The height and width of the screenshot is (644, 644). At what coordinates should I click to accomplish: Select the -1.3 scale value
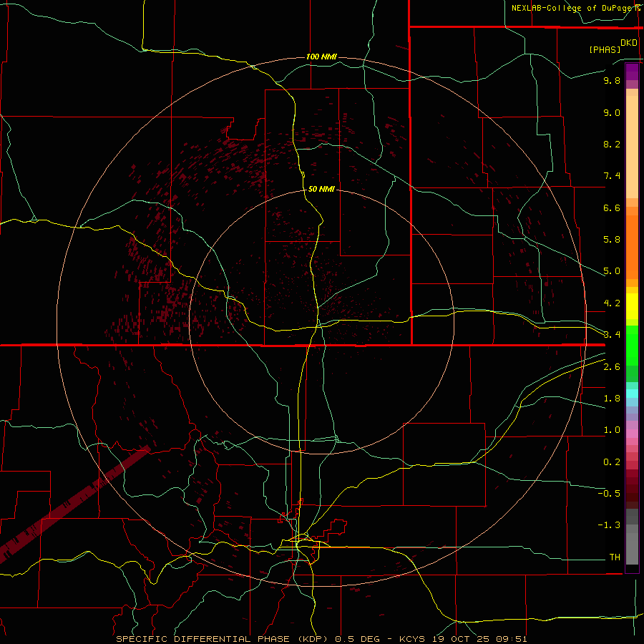[x=609, y=525]
